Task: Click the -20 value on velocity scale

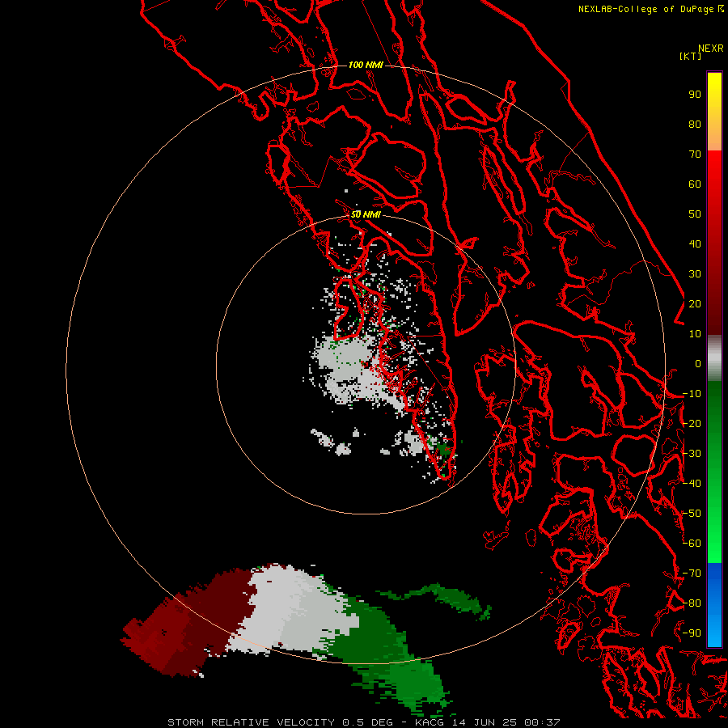Action: [x=692, y=424]
